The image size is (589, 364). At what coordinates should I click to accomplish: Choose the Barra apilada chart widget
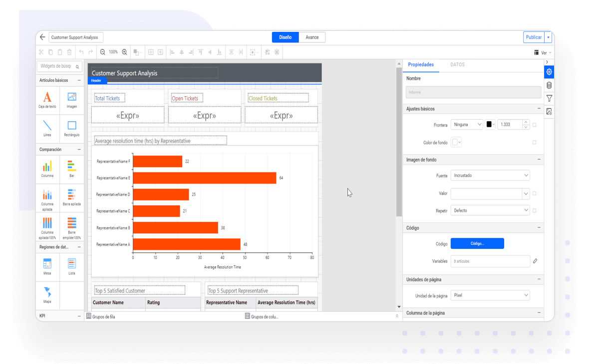pyautogui.click(x=72, y=197)
